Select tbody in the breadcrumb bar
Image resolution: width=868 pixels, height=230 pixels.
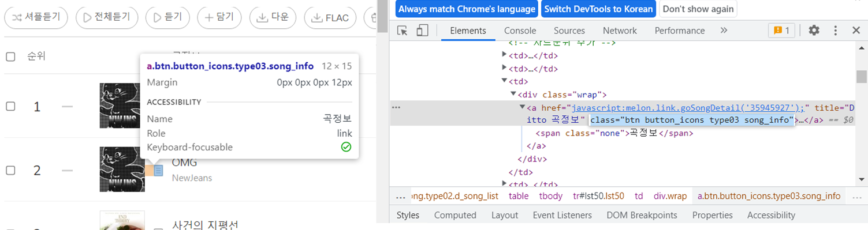pos(550,196)
